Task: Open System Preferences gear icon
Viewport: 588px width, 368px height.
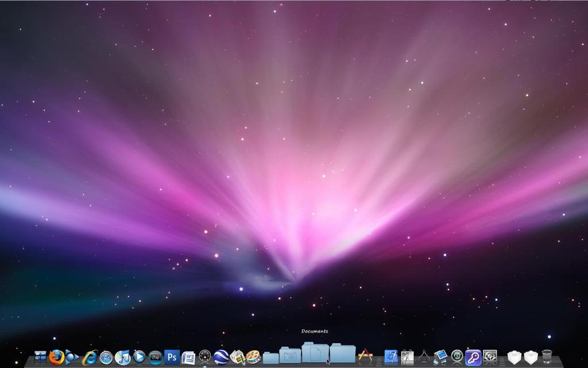Action: click(490, 356)
